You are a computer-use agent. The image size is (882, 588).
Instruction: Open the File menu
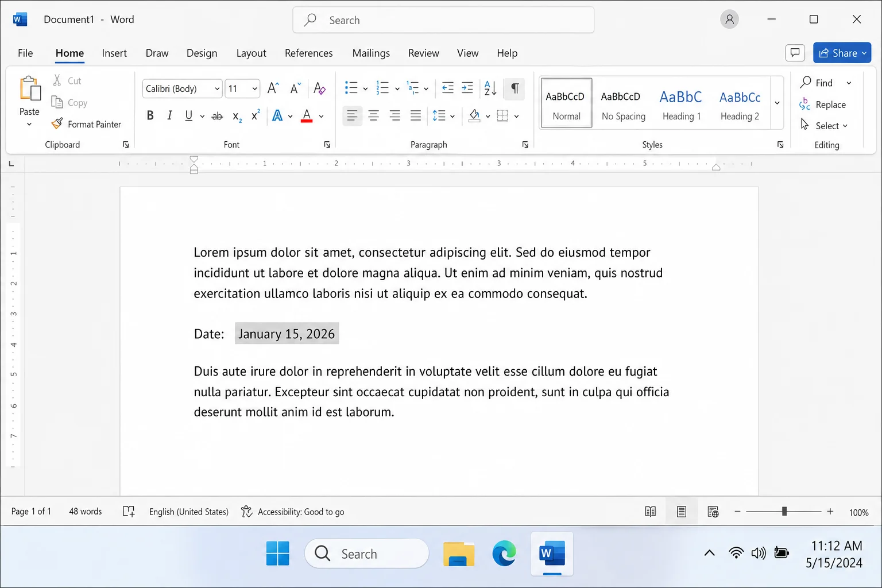click(x=25, y=53)
